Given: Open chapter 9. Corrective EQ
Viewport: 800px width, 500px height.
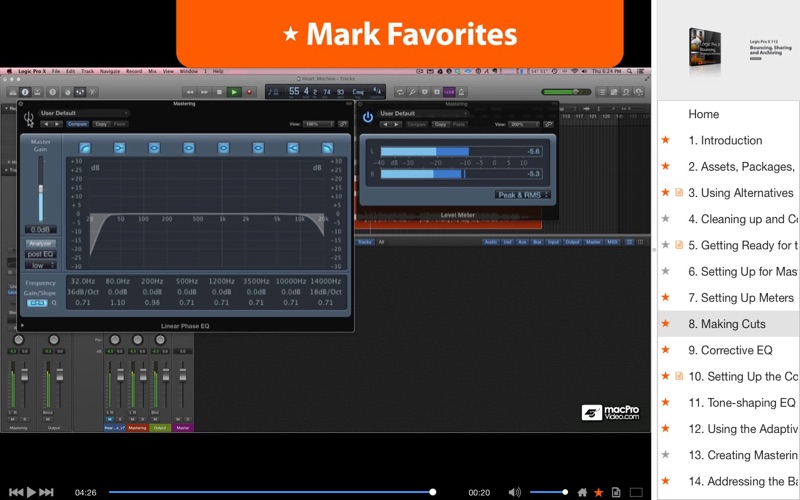Looking at the screenshot, I should pos(730,350).
